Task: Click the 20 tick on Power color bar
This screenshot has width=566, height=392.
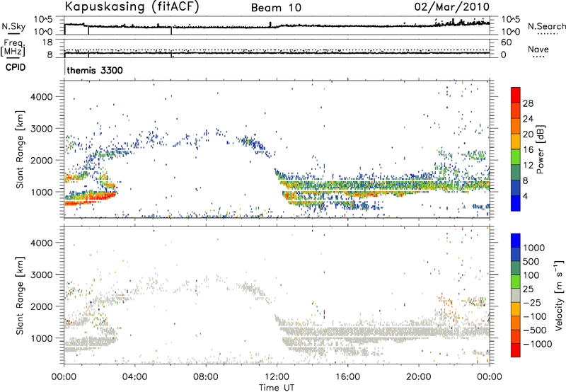Action: click(x=528, y=134)
